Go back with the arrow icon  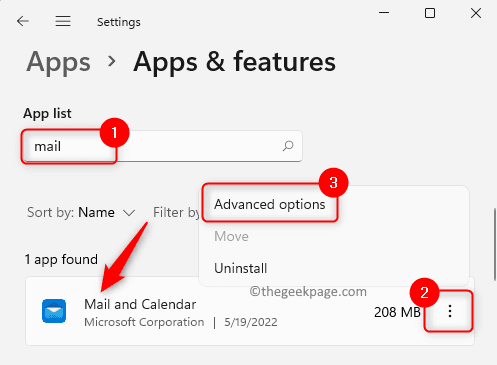point(23,21)
